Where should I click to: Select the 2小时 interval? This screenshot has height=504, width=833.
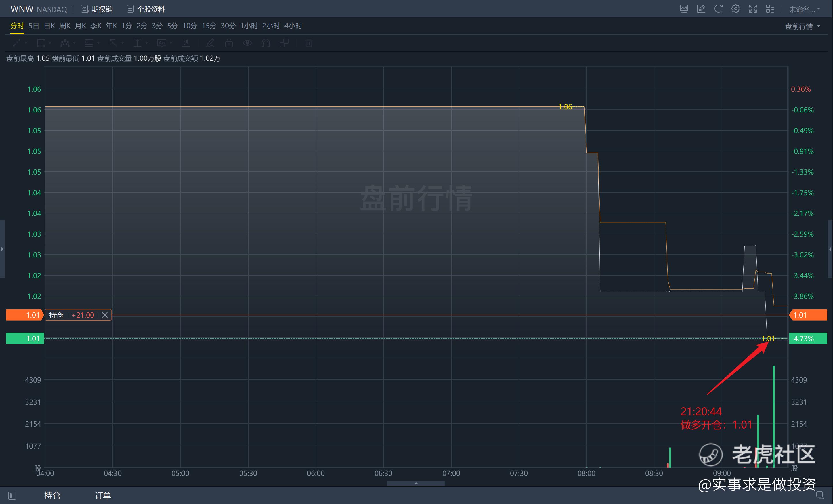pos(271,26)
